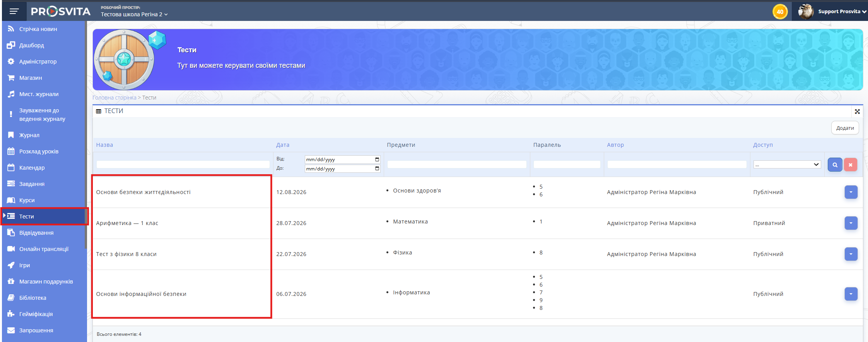Click the Administrator gear icon

[11, 61]
